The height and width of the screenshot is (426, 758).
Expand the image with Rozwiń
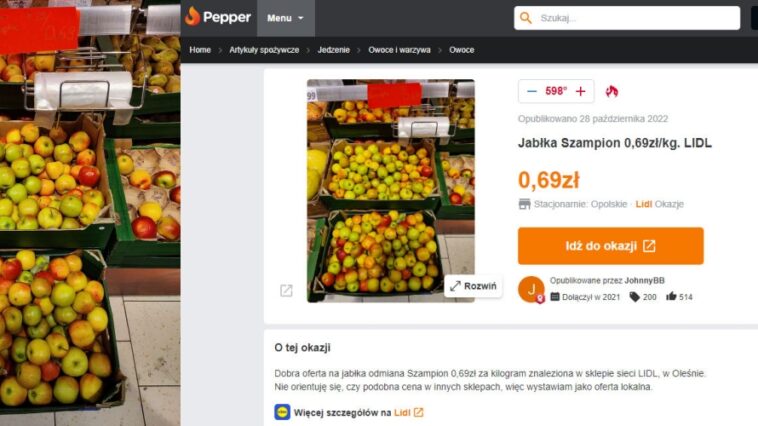[473, 286]
